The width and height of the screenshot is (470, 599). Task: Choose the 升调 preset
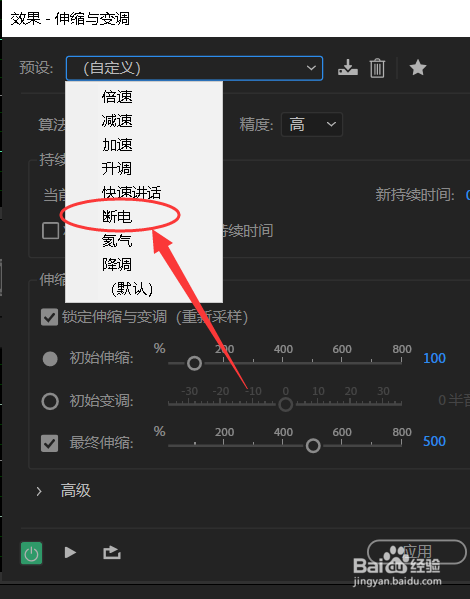[x=144, y=168]
